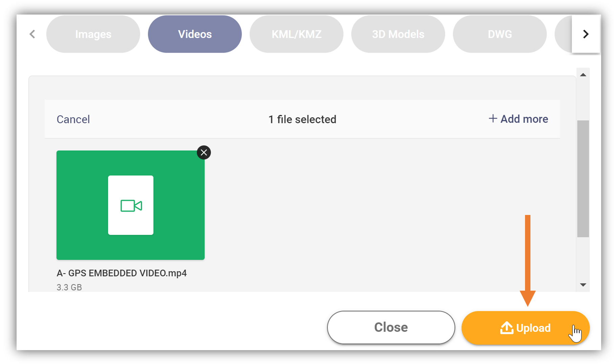Open the KML/KMZ tab
This screenshot has height=364, width=614.
tap(296, 34)
